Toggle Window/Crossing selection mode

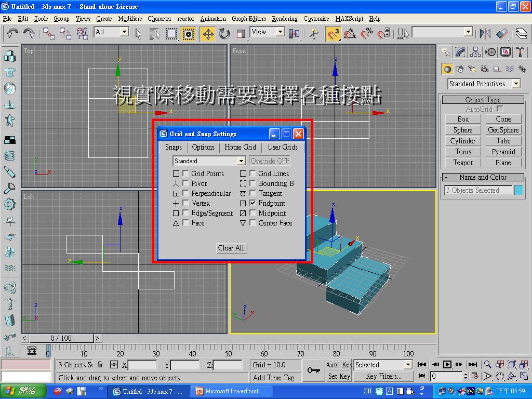point(188,34)
